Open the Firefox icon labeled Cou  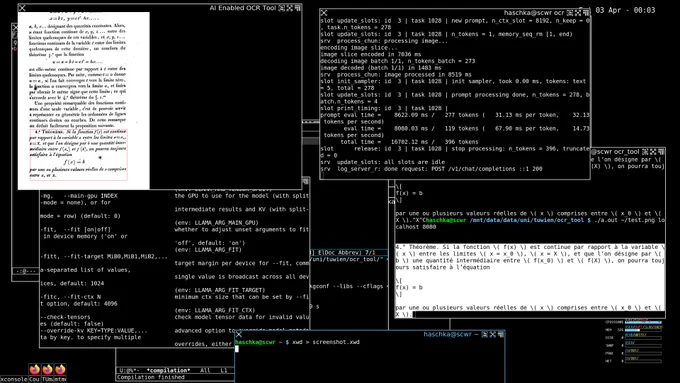[34, 370]
